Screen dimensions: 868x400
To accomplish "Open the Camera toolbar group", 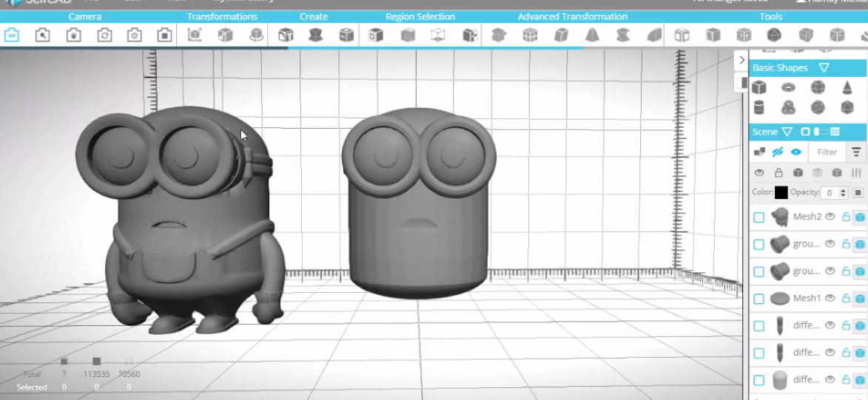I will 84,16.
